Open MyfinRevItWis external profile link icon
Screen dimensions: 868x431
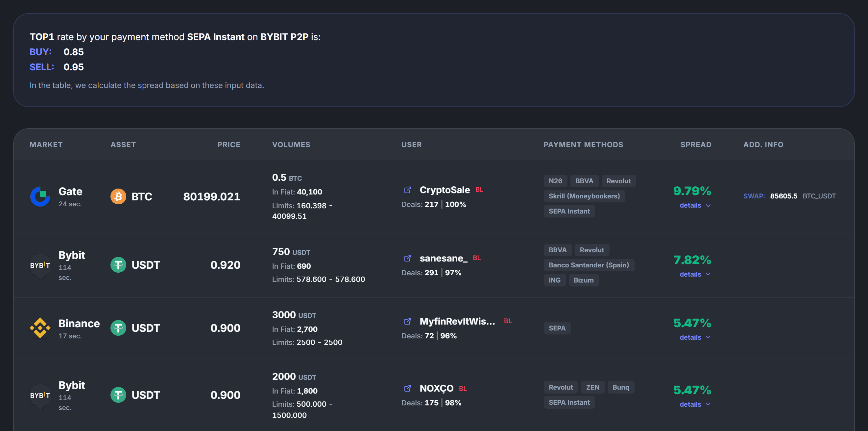pos(407,321)
